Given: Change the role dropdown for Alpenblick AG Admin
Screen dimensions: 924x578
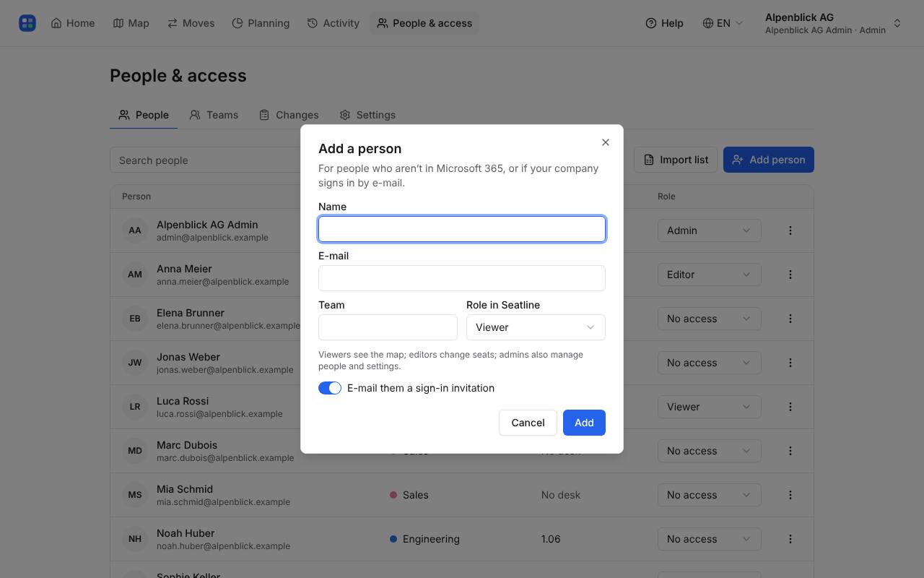Looking at the screenshot, I should point(709,230).
